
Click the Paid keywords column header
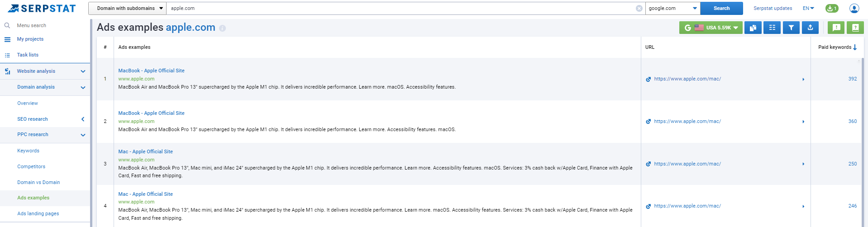(x=835, y=47)
